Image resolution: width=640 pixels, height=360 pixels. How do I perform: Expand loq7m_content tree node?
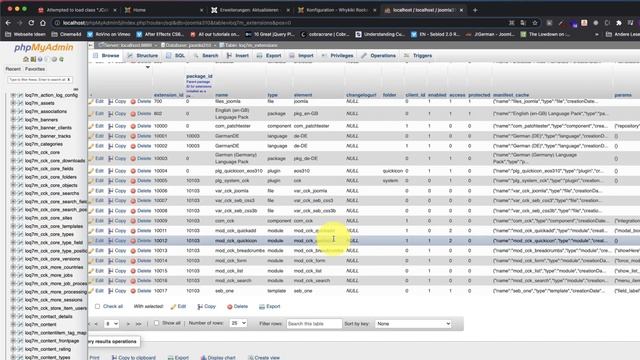coord(13,324)
